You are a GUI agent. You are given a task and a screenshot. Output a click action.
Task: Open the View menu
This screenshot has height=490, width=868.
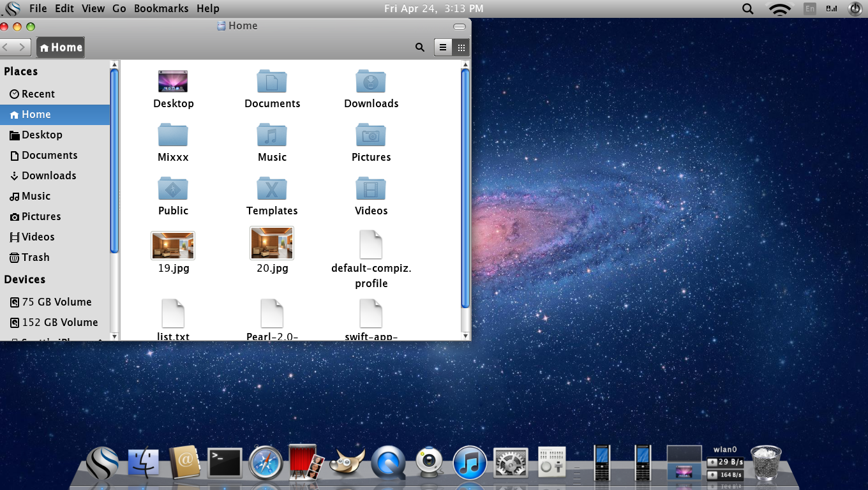click(93, 8)
